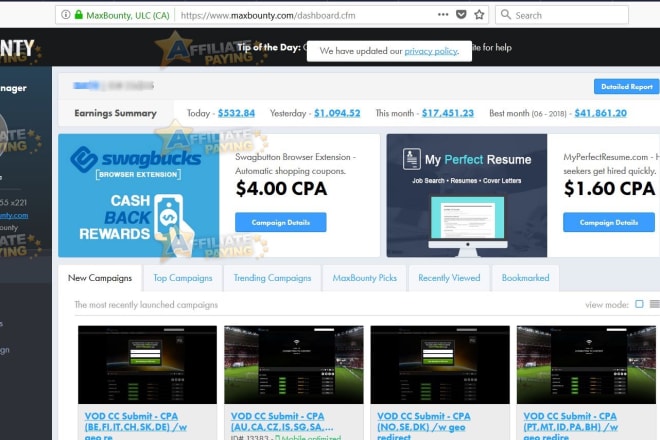The width and height of the screenshot is (660, 440).
Task: Open this month's earnings $17,451.23
Action: 448,113
